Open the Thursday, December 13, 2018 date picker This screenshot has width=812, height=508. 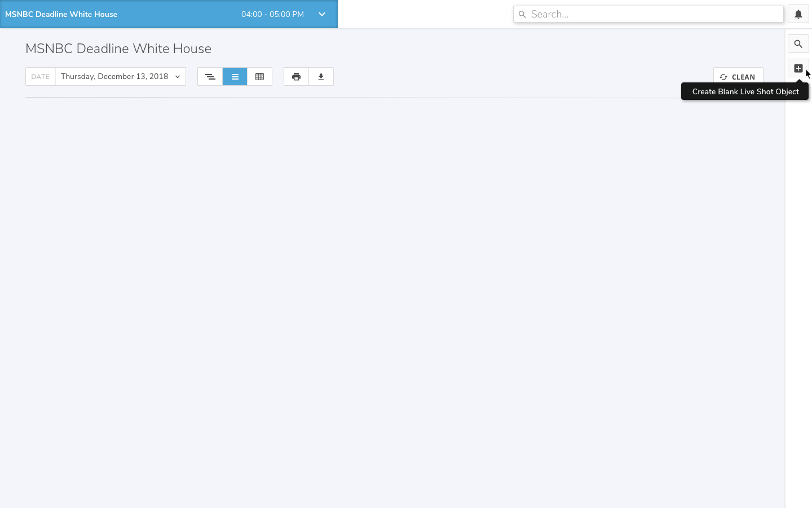tap(114, 77)
